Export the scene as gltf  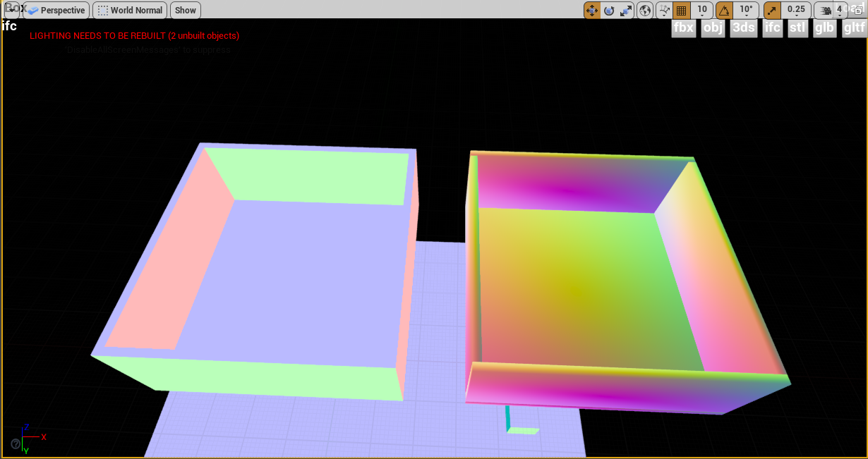[x=855, y=28]
